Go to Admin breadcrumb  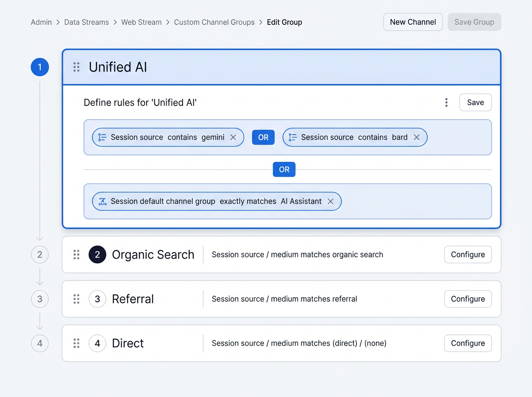41,22
